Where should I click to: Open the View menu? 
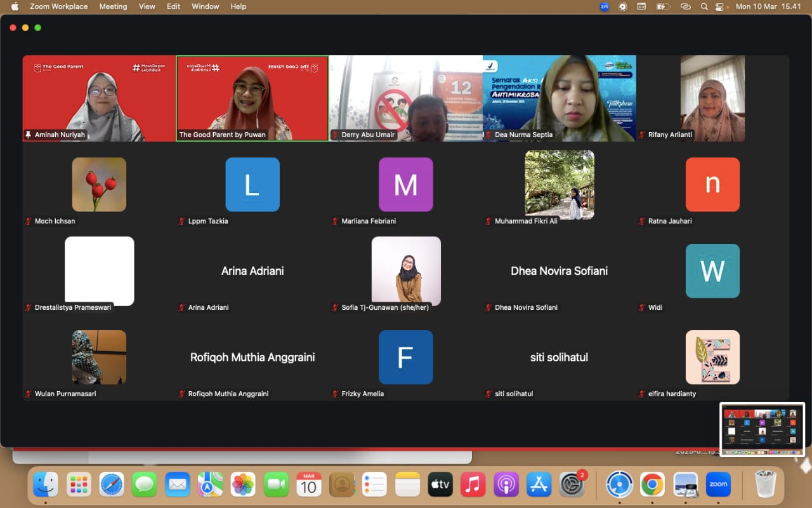[147, 6]
